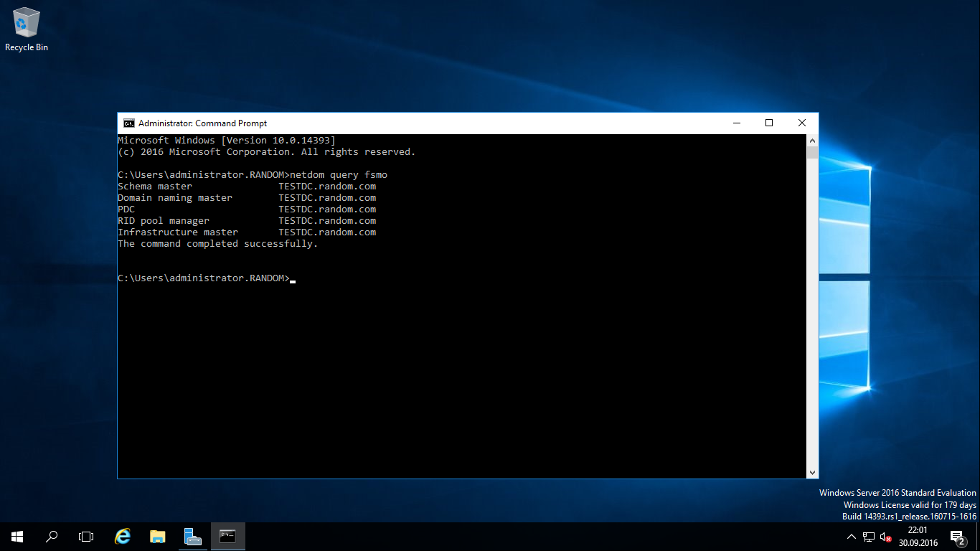Click the 'RID pool manager' output line

pyautogui.click(x=247, y=221)
